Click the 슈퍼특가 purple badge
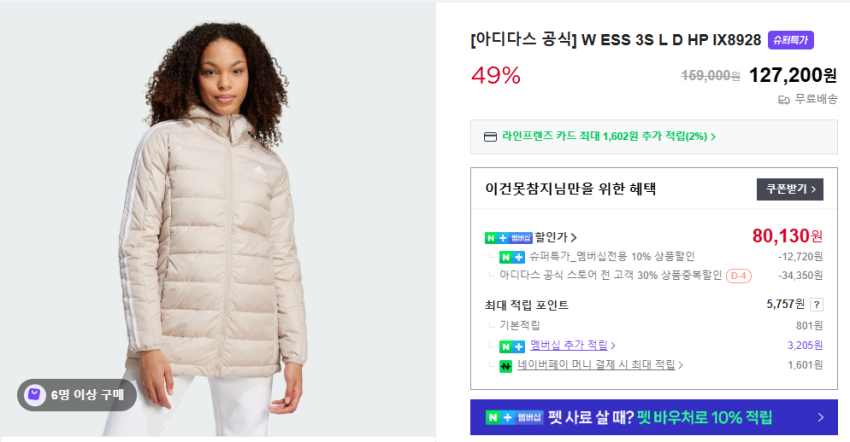Image resolution: width=850 pixels, height=442 pixels. click(790, 40)
